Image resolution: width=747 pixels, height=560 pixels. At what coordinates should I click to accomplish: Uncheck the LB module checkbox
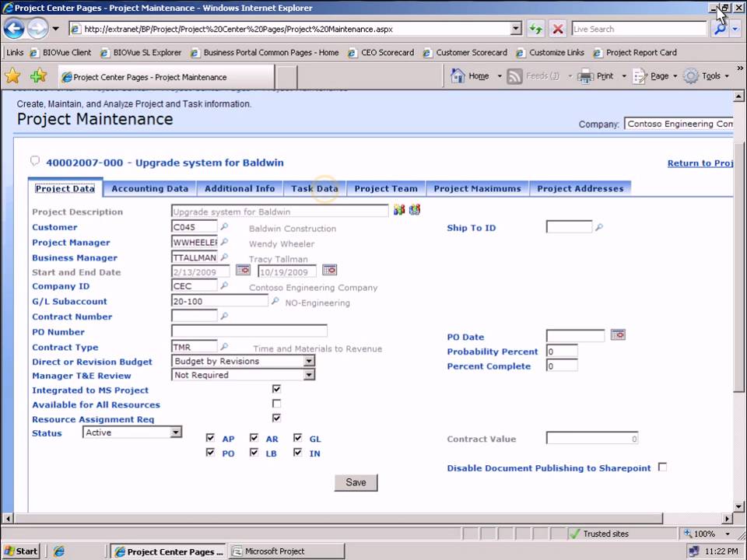254,453
